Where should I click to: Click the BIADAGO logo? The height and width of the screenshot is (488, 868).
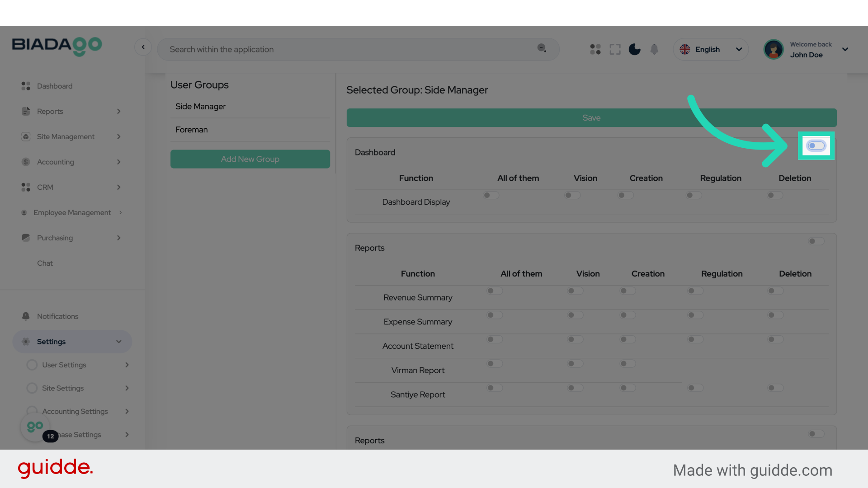tap(57, 46)
